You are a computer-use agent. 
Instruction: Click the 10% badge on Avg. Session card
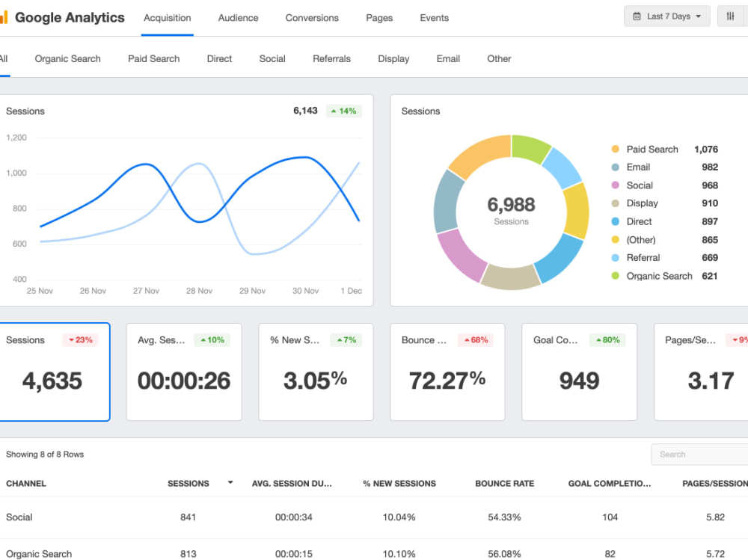pyautogui.click(x=212, y=340)
